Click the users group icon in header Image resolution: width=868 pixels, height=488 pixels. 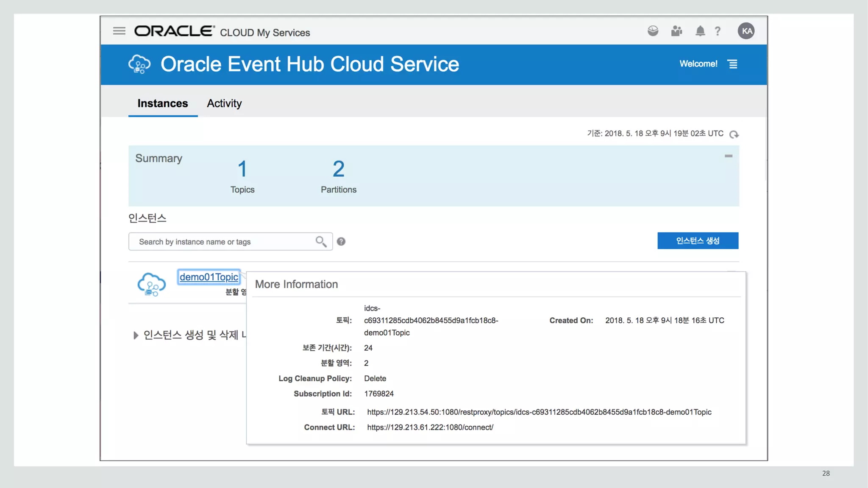click(x=676, y=31)
